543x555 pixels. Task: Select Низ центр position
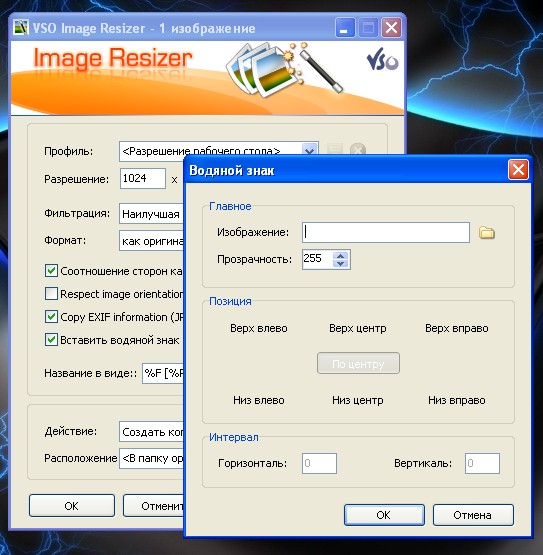358,400
